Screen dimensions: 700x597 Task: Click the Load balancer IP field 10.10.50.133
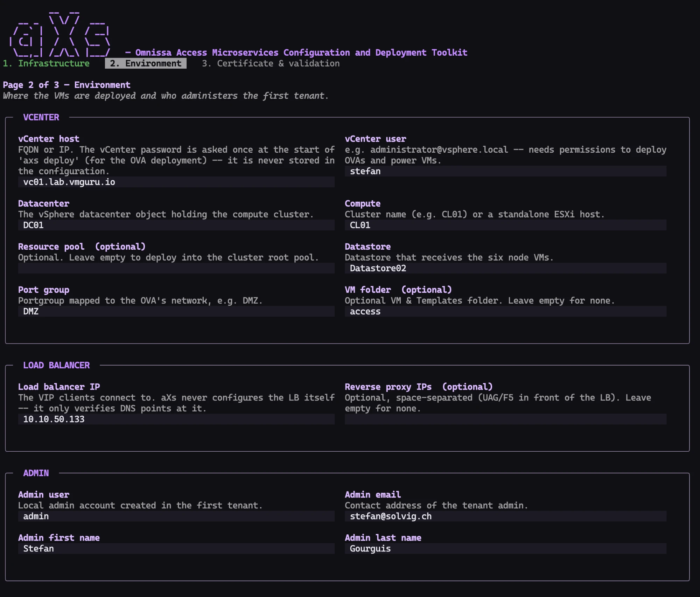pos(176,419)
